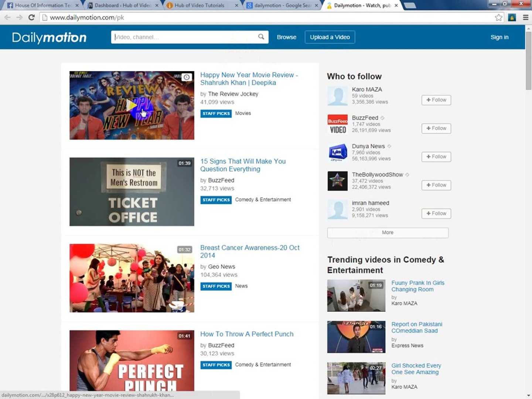Click News category under Breast Cancer video
This screenshot has height=399, width=532.
(x=241, y=286)
